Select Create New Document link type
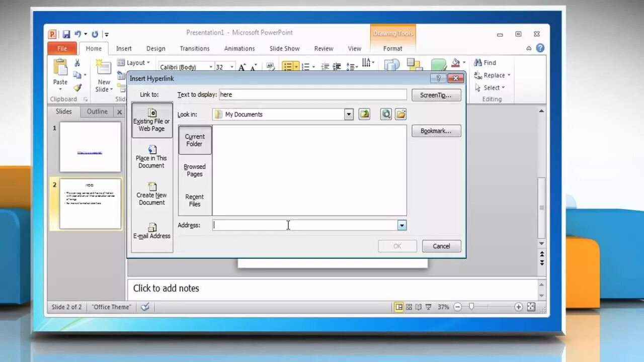Viewport: 644px width, 362px height. [x=152, y=194]
